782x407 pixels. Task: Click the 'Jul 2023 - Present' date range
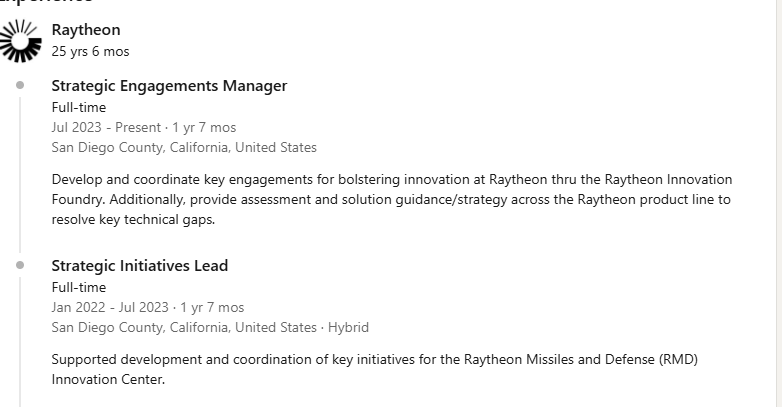click(106, 128)
